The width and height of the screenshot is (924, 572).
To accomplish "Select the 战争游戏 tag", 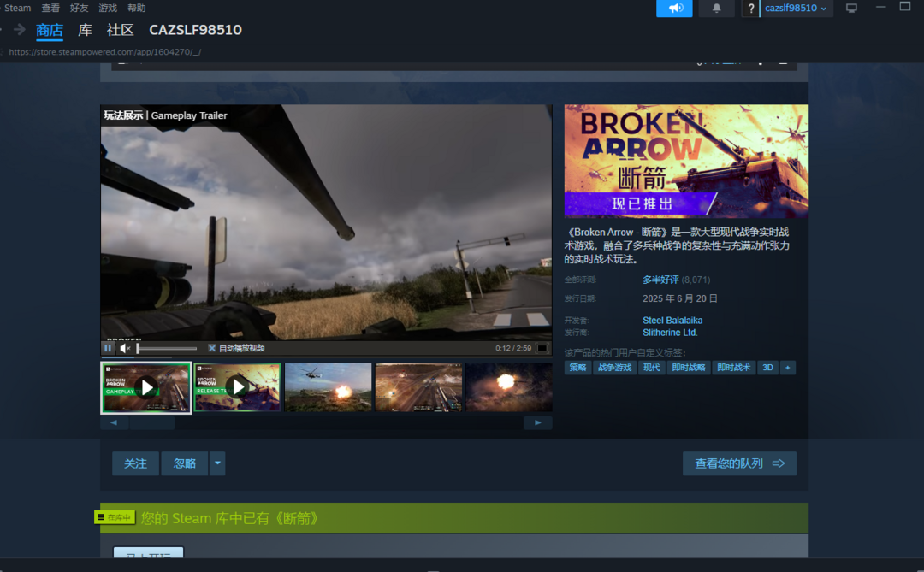I will pyautogui.click(x=614, y=368).
